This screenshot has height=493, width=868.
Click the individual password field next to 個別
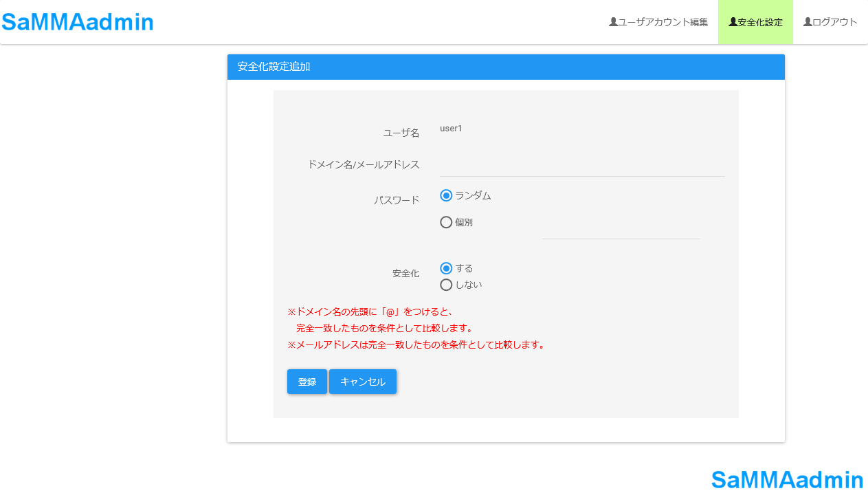(621, 228)
